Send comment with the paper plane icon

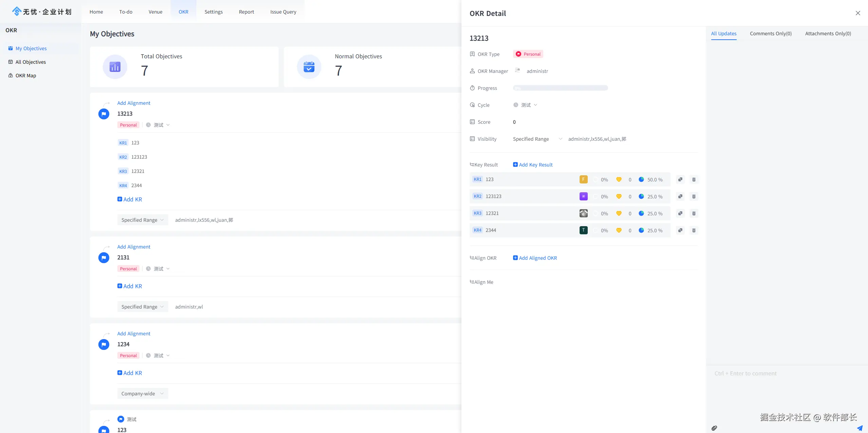[x=860, y=428]
